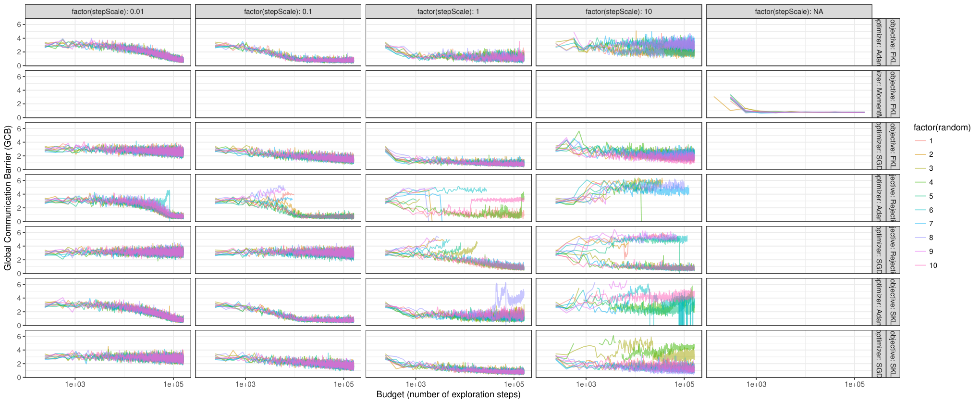980x404 pixels.
Task: Click the "1e+05" tick under the stepScale NA column
Action: [855, 384]
